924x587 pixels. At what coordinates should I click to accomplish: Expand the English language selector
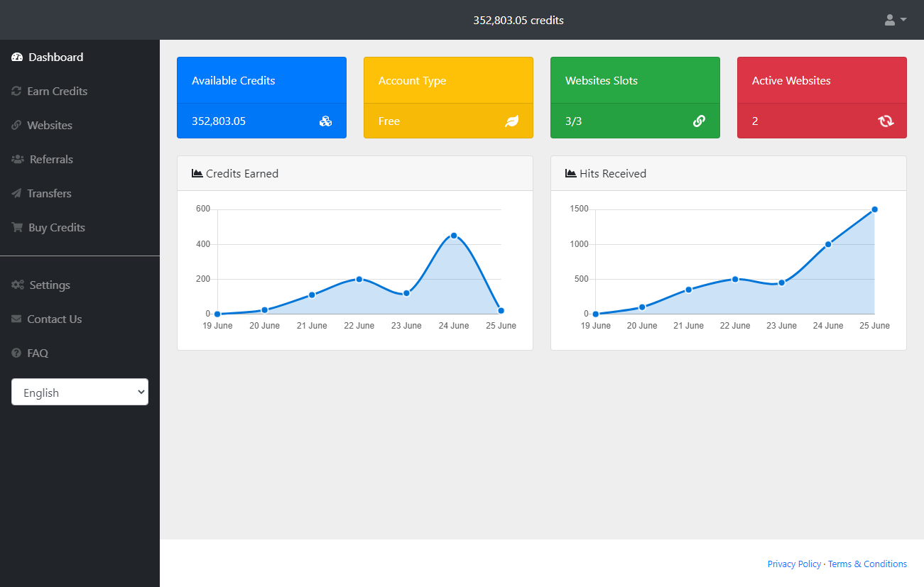click(x=80, y=393)
